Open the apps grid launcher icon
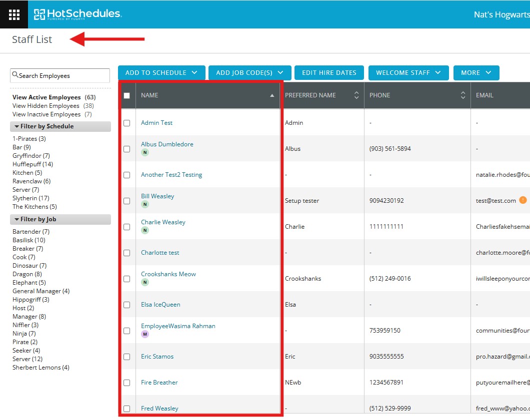This screenshot has width=530, height=420. click(x=14, y=14)
